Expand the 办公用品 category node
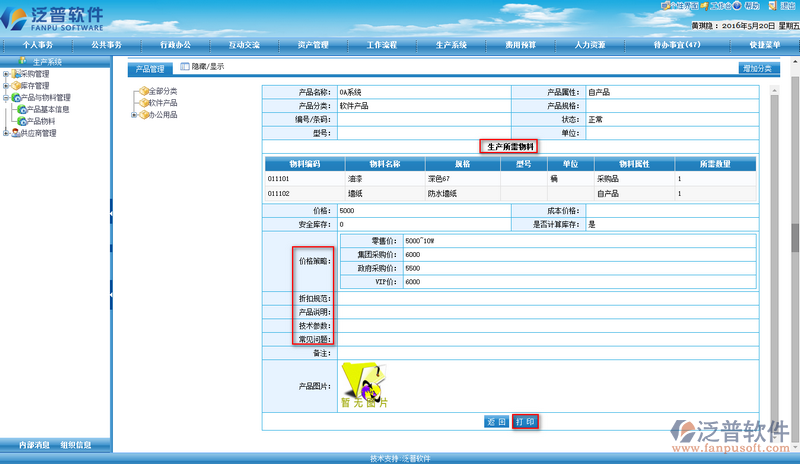Image resolution: width=800 pixels, height=464 pixels. tap(134, 115)
